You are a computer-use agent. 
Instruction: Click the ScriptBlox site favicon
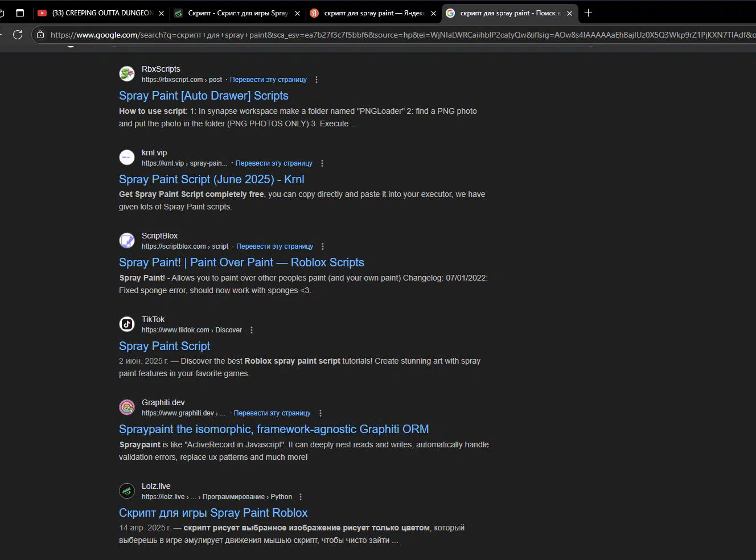pos(127,241)
